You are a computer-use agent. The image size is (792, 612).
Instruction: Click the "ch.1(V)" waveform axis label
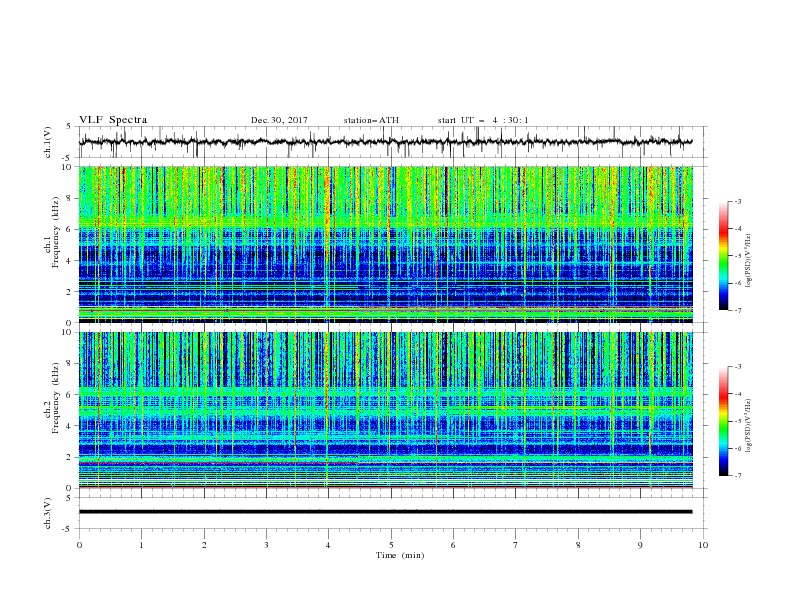48,142
